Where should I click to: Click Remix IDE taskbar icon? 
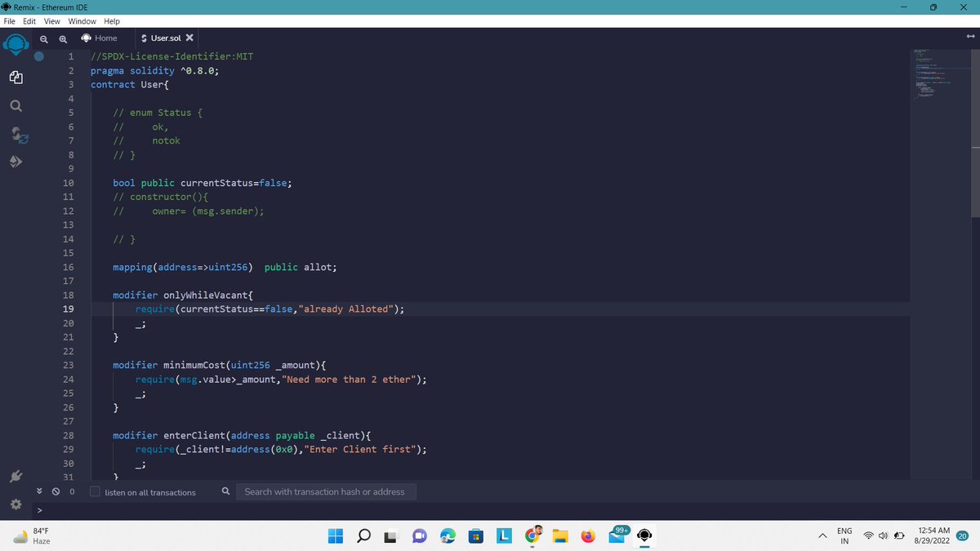pyautogui.click(x=644, y=536)
